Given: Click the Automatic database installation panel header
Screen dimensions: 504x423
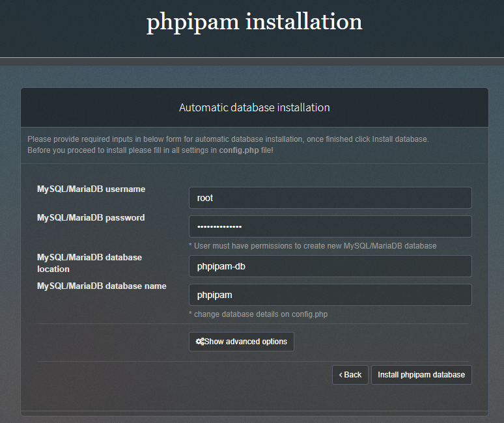Looking at the screenshot, I should [254, 107].
